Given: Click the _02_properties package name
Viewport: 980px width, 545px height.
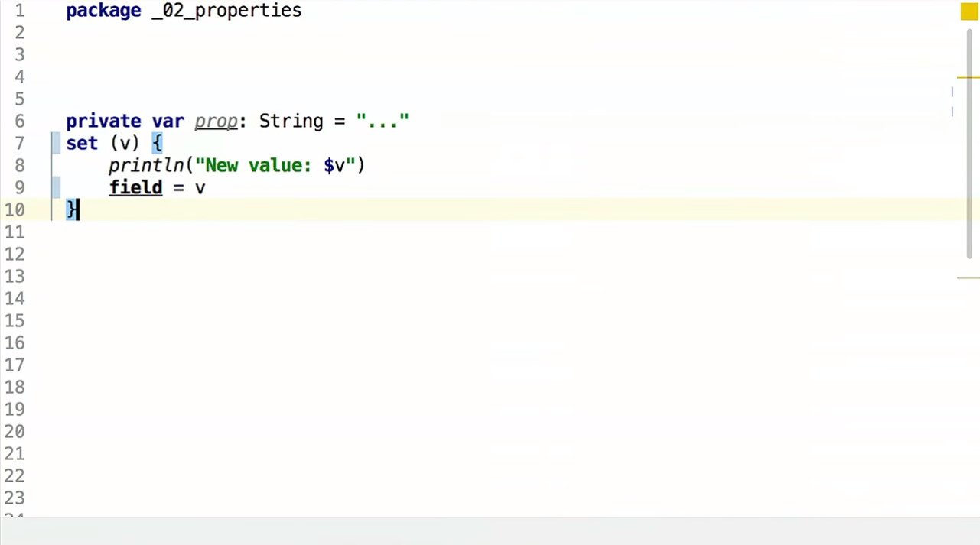Looking at the screenshot, I should (x=226, y=11).
